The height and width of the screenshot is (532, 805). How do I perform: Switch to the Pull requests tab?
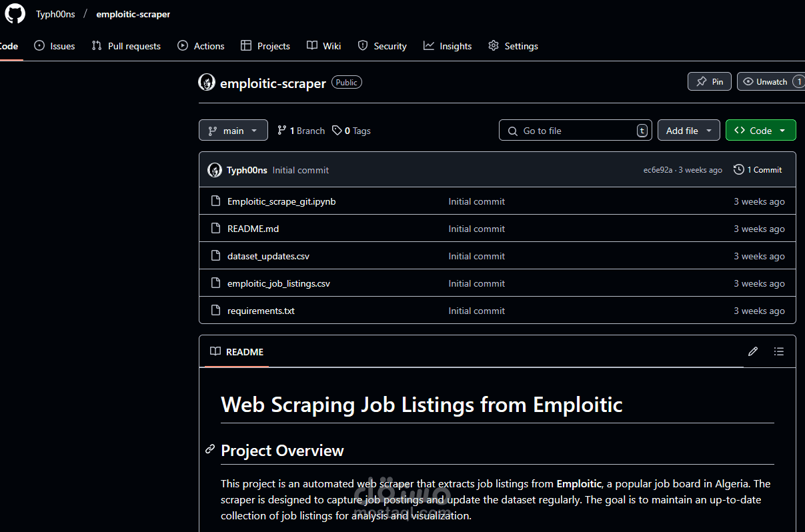[126, 46]
